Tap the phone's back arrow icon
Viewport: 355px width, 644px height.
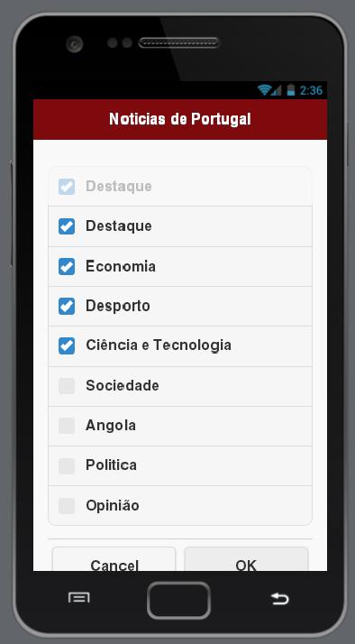[280, 598]
